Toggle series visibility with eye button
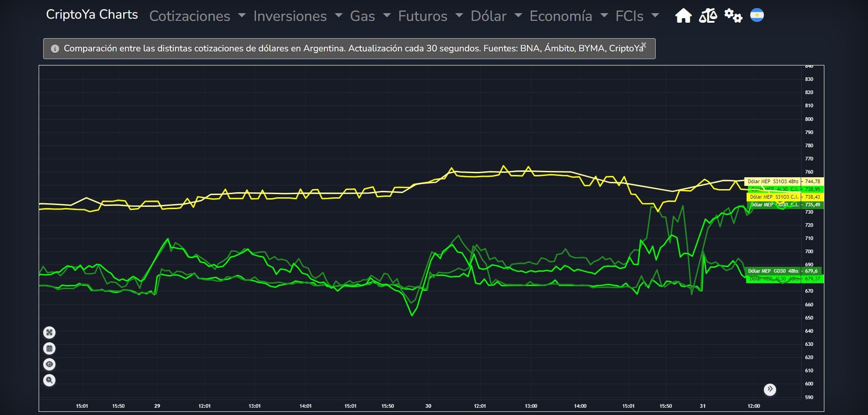Image resolution: width=868 pixels, height=415 pixels. (x=50, y=365)
